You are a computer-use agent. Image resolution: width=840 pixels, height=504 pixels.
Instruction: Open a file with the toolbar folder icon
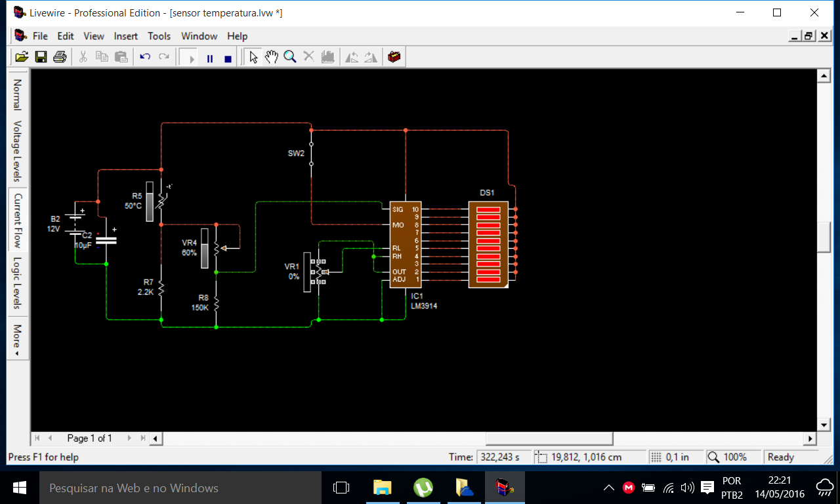pyautogui.click(x=22, y=57)
